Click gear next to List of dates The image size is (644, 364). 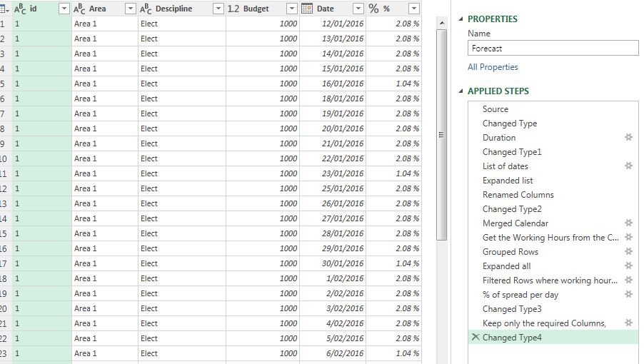click(x=628, y=166)
